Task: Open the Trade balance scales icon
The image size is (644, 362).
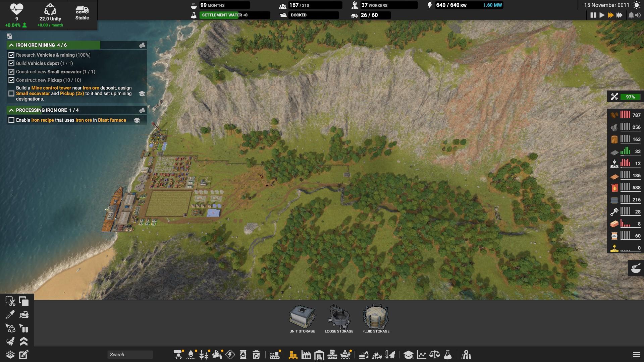Action: point(435,355)
